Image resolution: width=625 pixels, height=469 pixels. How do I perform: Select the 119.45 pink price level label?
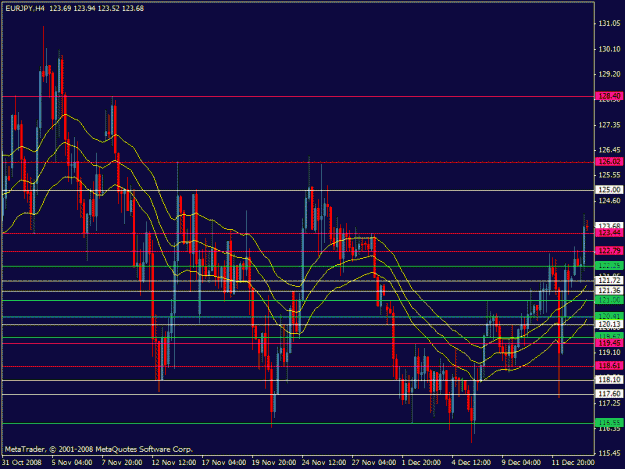pos(609,343)
